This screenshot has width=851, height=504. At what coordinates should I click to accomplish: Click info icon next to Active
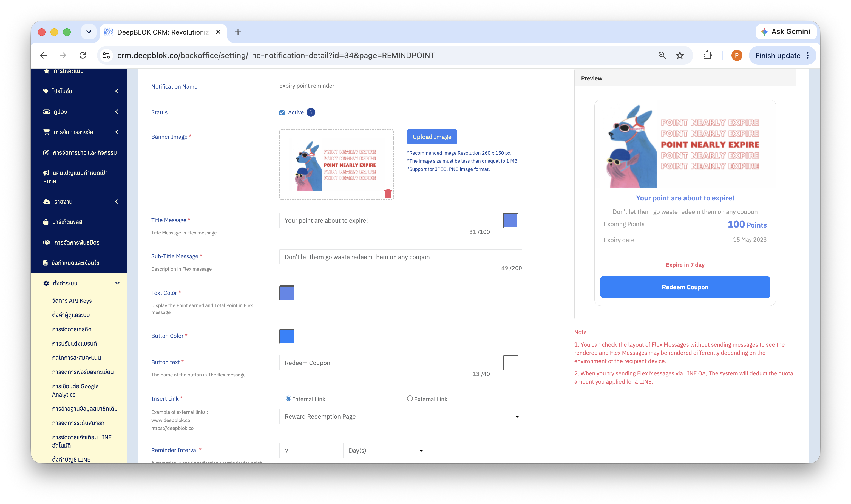311,112
